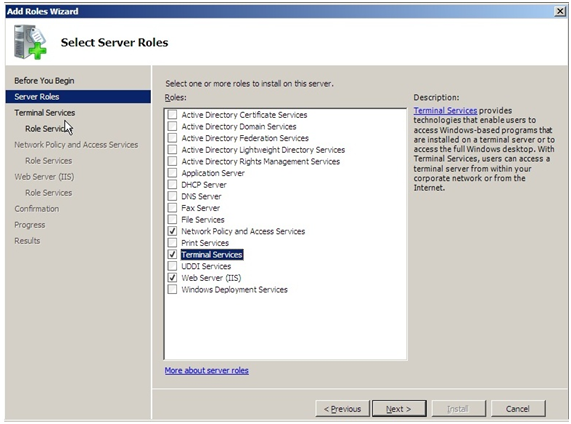
Task: Close the Add Roles Wizard window
Action: pos(560,11)
